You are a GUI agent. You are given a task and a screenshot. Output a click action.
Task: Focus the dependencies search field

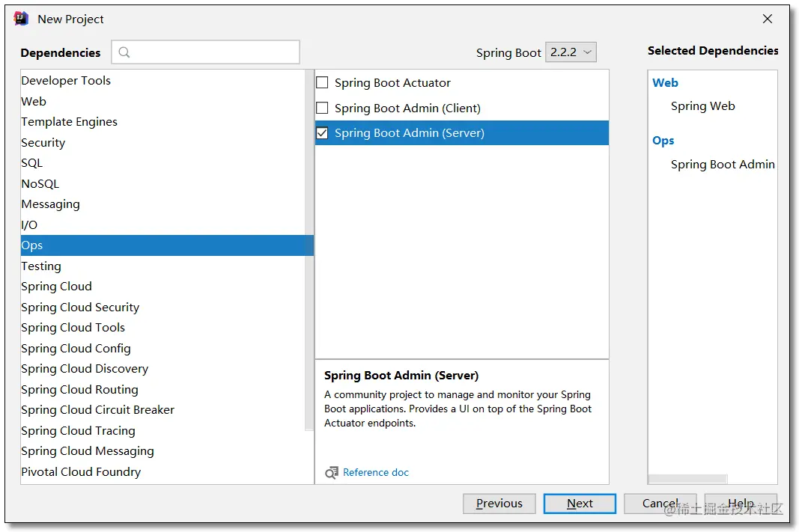205,52
